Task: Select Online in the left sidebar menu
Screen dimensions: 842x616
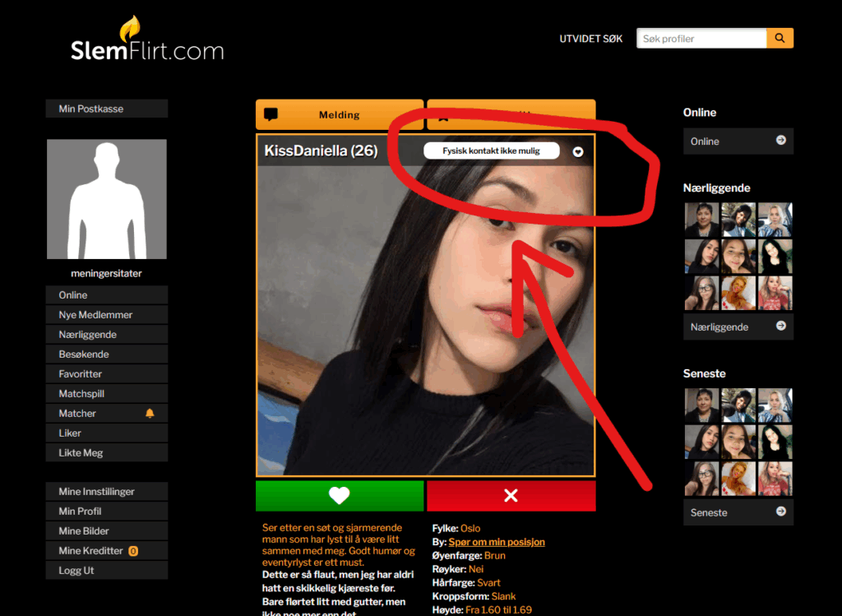Action: coord(107,295)
